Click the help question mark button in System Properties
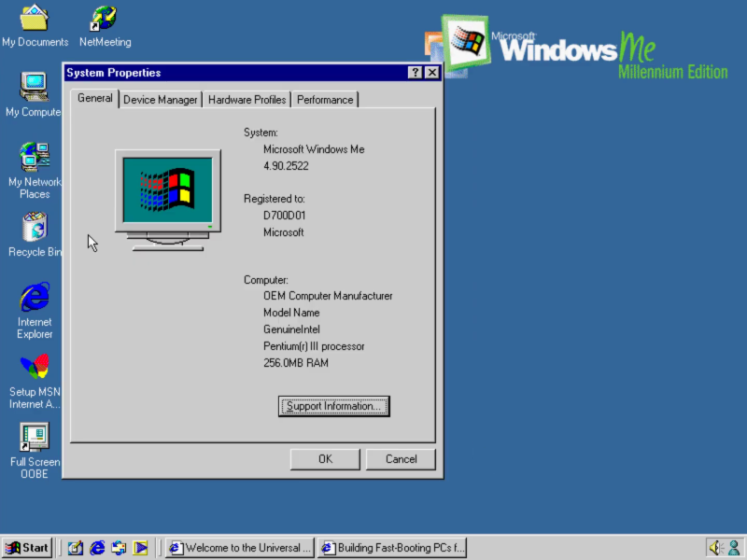This screenshot has width=747, height=560. (x=415, y=73)
